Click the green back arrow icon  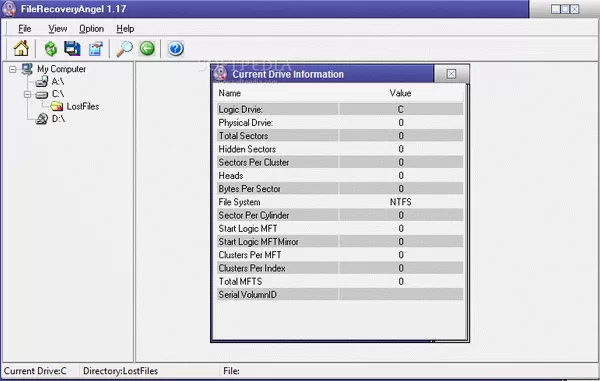(147, 49)
